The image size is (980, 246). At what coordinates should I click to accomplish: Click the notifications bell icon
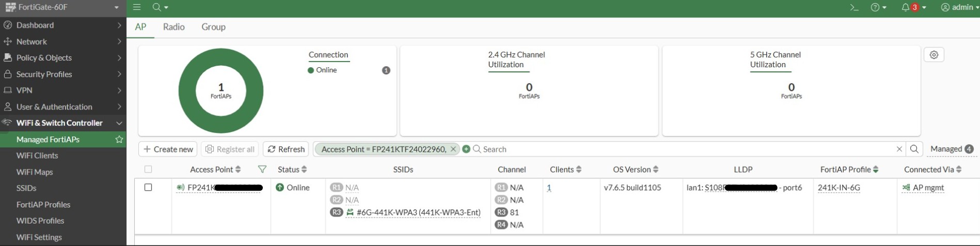(x=905, y=7)
